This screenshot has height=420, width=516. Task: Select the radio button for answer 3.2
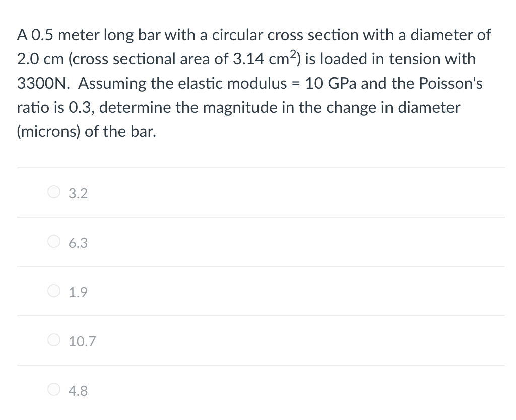[54, 192]
